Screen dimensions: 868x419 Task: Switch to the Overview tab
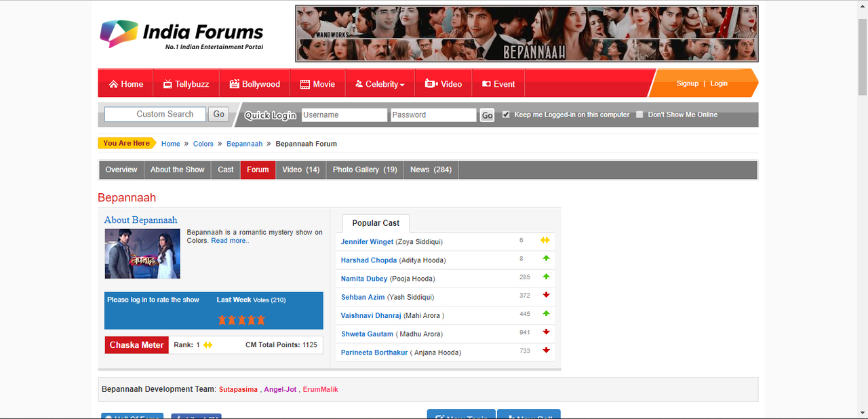point(121,169)
